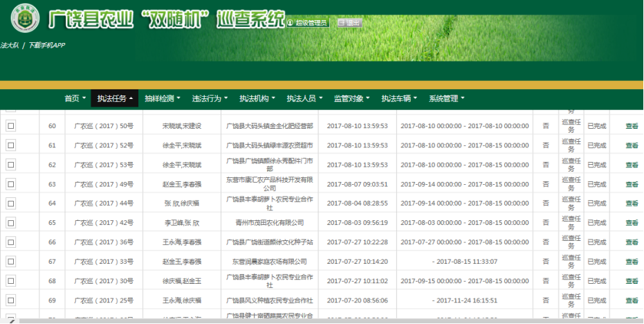Collapse the 执法任务 menu
Viewport: 644px width, 324px height.
(x=115, y=98)
